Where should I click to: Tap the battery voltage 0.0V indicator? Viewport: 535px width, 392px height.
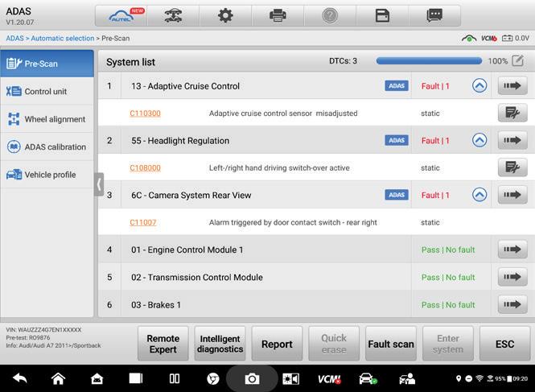[515, 39]
